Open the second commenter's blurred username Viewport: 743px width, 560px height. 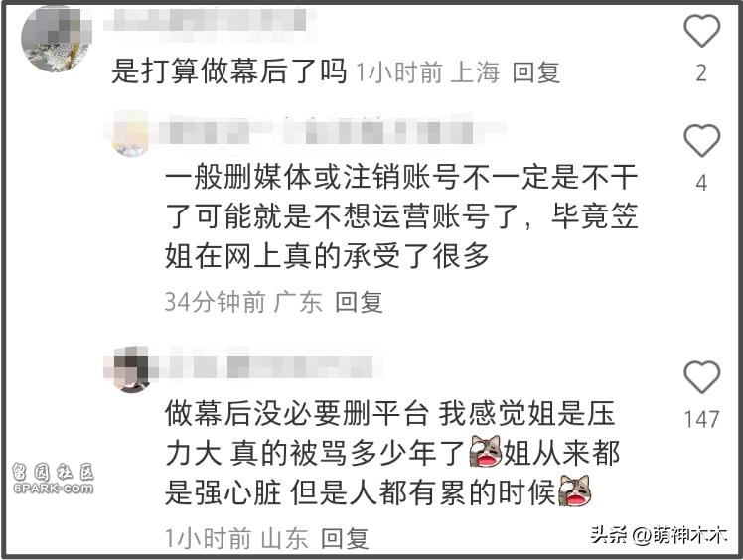pyautogui.click(x=327, y=130)
